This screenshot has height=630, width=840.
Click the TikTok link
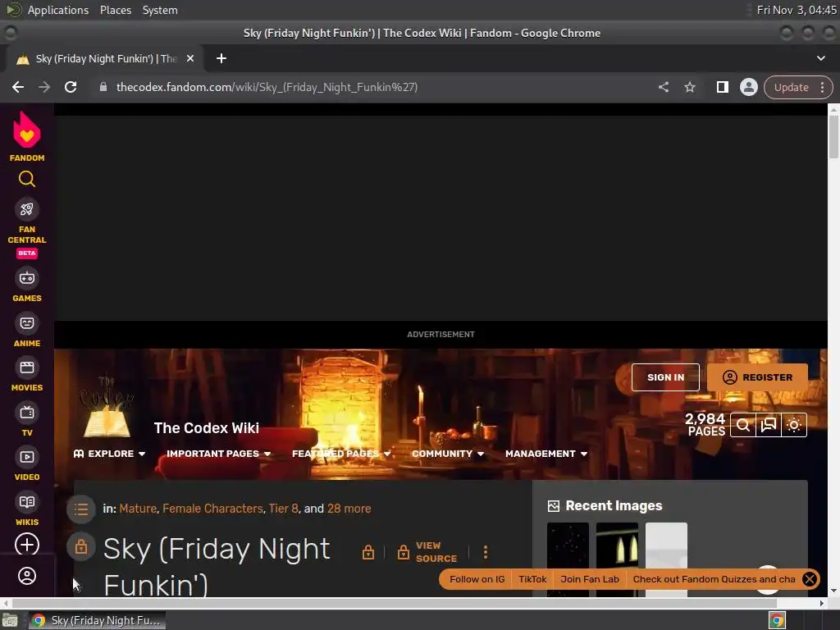(x=532, y=579)
